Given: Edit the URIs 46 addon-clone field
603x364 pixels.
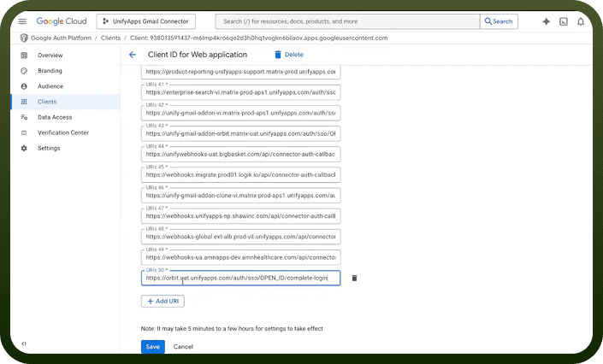Looking at the screenshot, I should (x=240, y=196).
